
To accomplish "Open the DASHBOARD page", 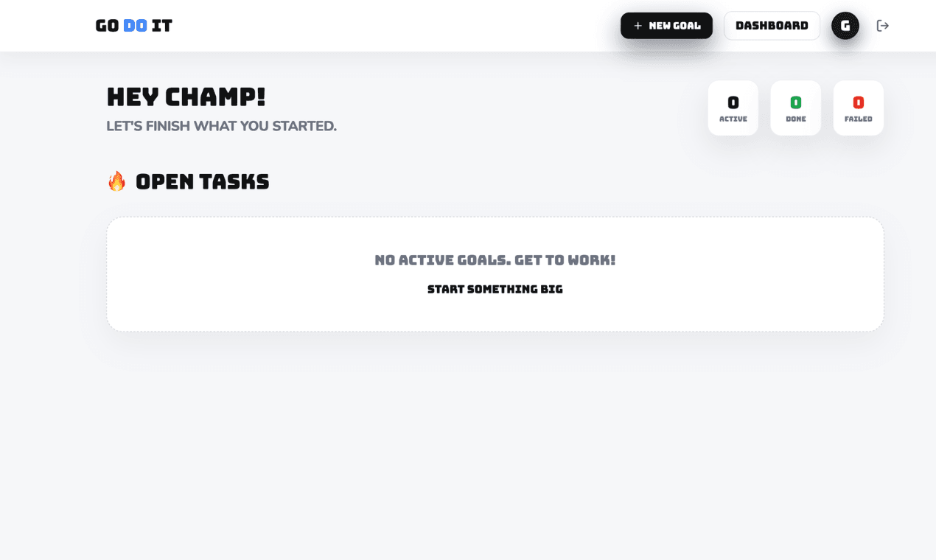I will point(772,25).
